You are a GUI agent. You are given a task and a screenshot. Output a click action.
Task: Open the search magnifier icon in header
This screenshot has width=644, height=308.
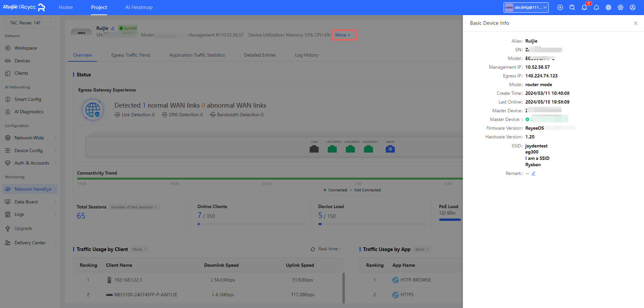pos(572,7)
